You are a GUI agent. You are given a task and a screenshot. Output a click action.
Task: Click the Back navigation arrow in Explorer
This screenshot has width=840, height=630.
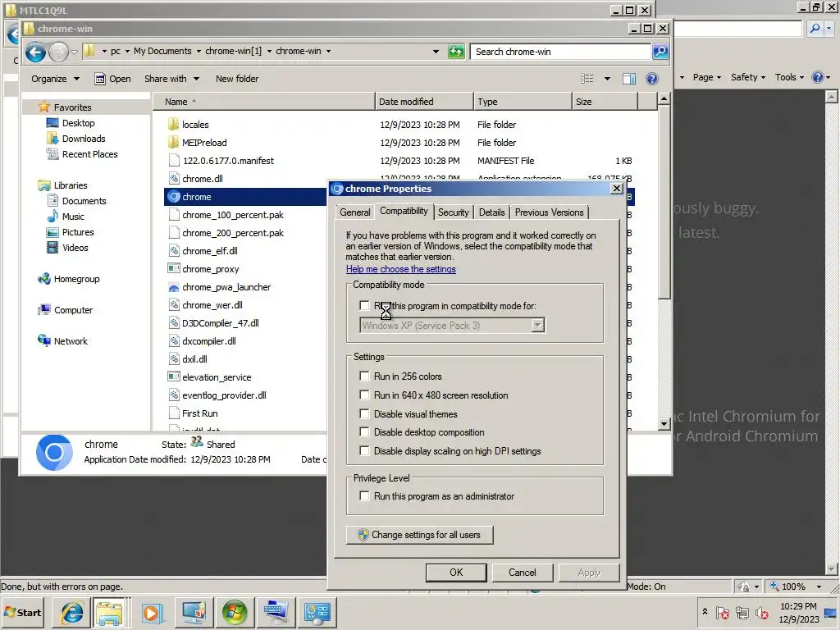(35, 52)
